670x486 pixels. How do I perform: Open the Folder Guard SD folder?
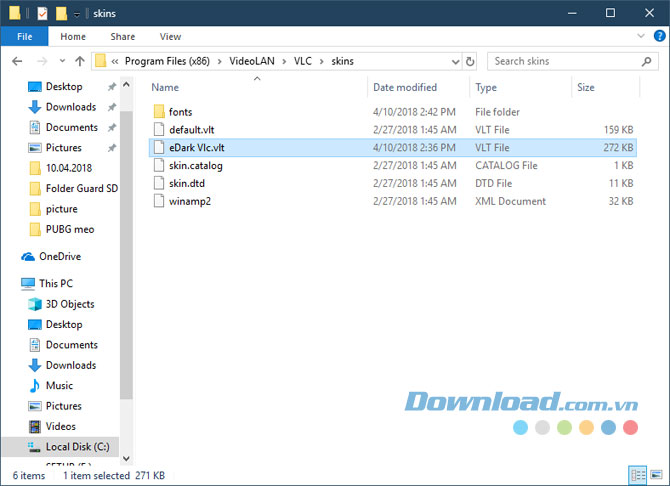tap(82, 189)
